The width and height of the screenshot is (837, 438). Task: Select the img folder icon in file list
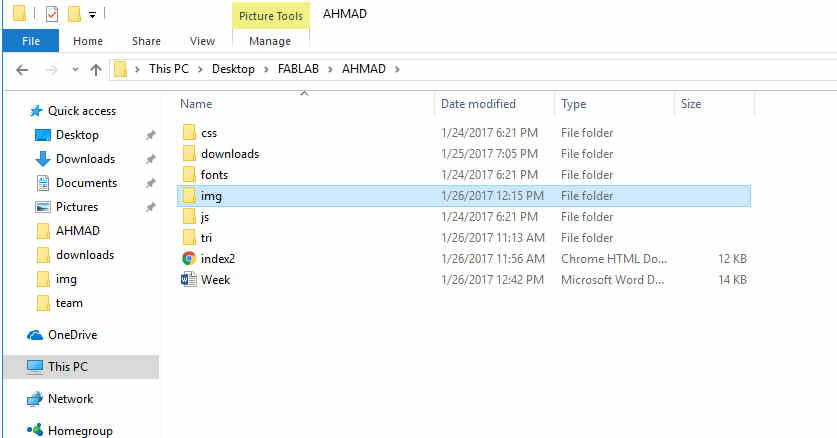(x=189, y=195)
